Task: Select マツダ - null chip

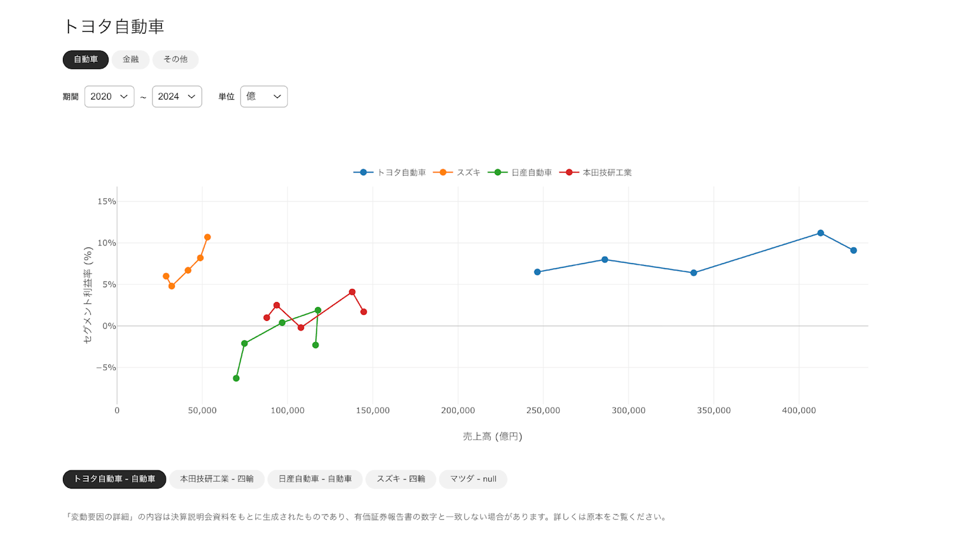Action: click(x=473, y=479)
